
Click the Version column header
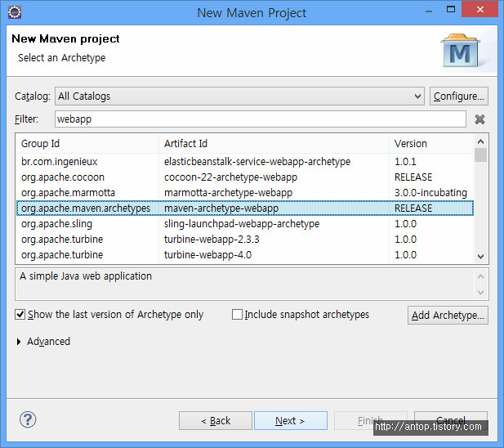431,143
